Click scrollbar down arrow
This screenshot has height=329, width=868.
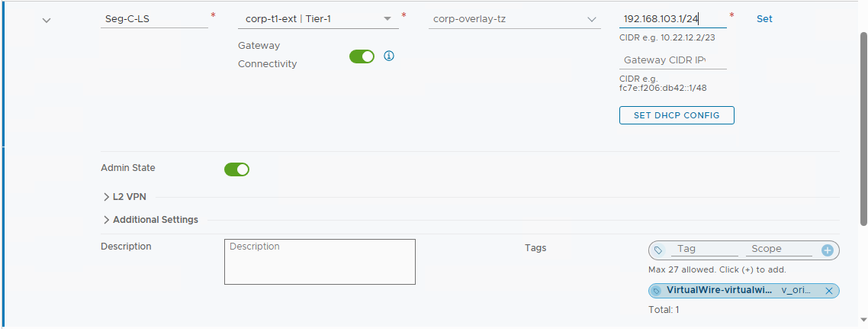tap(863, 320)
